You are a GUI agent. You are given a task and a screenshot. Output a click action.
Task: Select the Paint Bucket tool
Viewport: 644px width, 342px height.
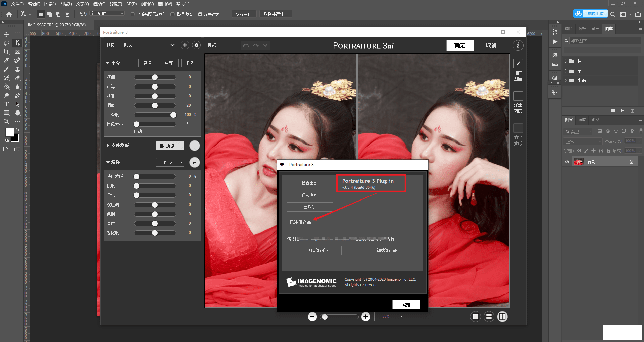pos(6,87)
